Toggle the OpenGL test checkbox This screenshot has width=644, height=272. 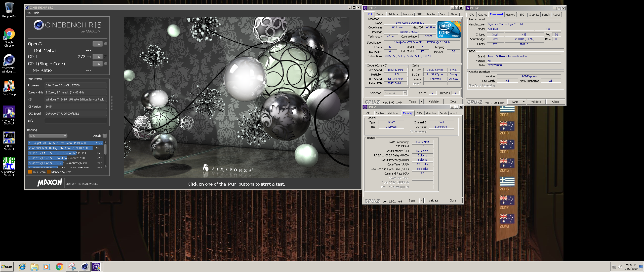pyautogui.click(x=106, y=44)
